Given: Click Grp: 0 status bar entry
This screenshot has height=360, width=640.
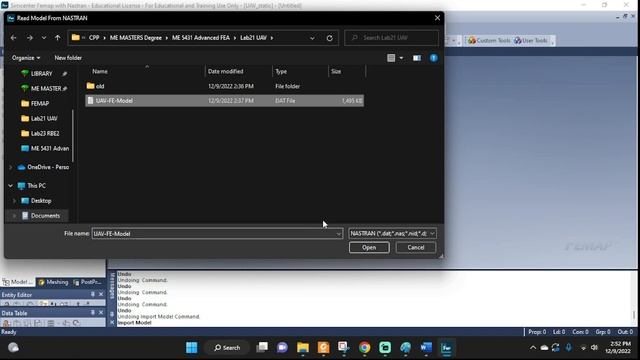Looking at the screenshot, I should click(603, 332).
